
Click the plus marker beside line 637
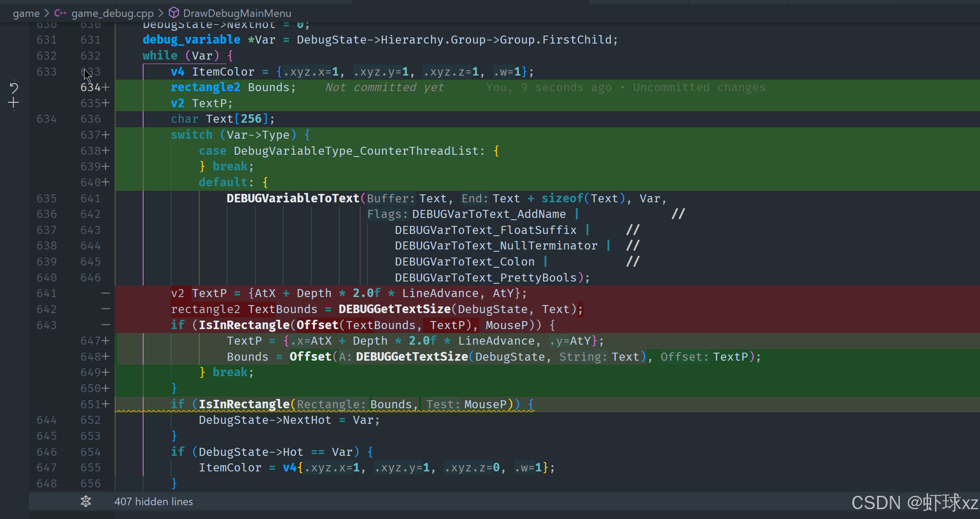pos(105,135)
